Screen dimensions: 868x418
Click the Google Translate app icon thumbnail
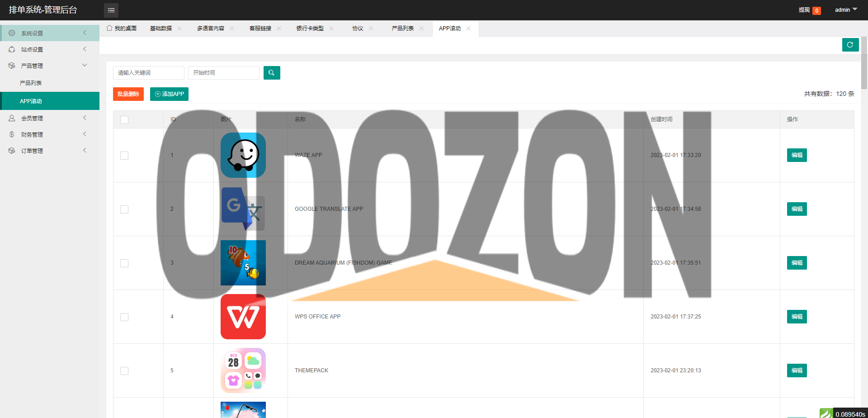tap(243, 209)
